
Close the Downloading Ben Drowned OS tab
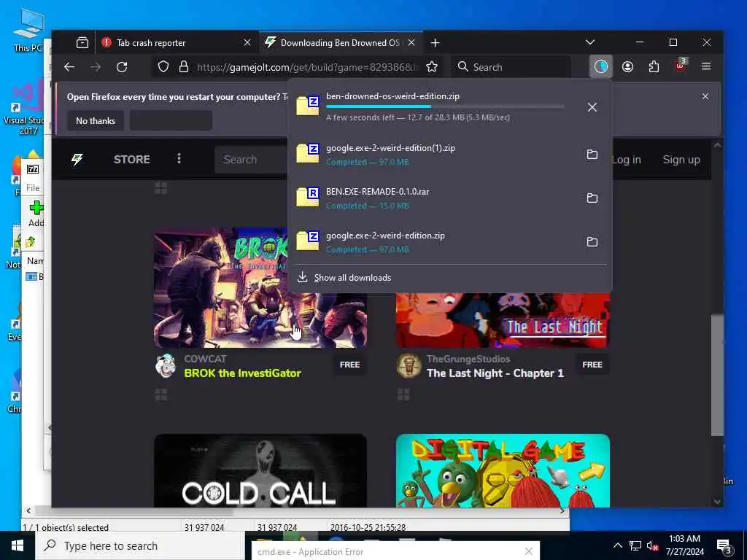pos(411,43)
